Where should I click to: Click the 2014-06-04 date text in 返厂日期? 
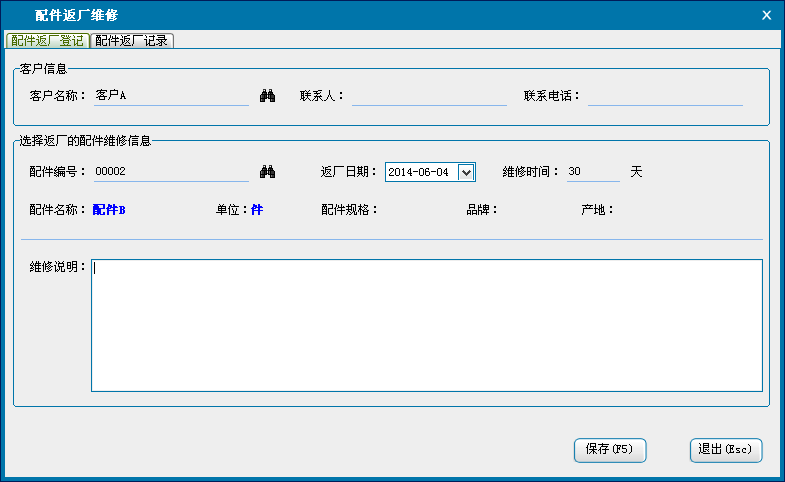tap(418, 172)
